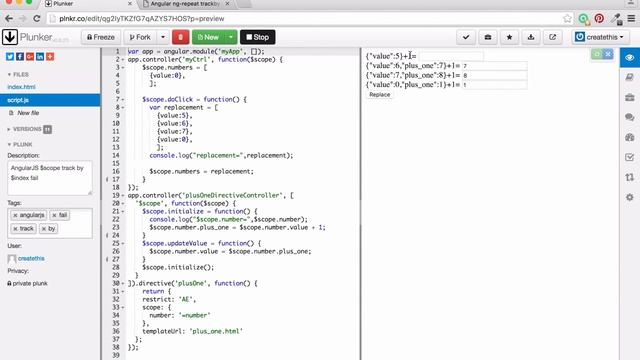Go back in browser history
640x360 pixels.
pos(9,18)
